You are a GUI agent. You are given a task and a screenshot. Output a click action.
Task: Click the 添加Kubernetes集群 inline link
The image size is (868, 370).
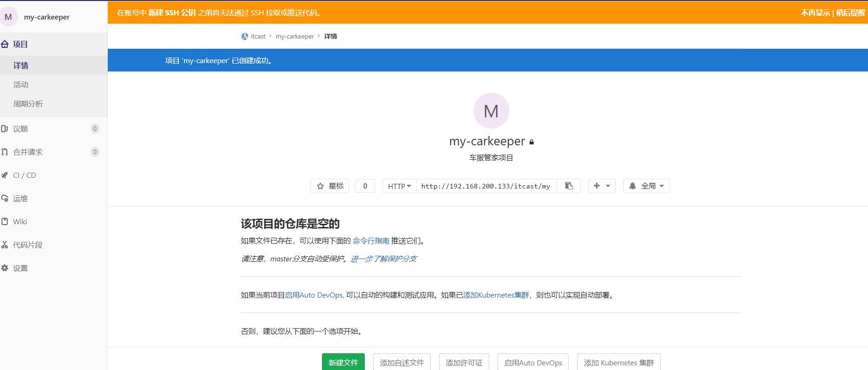coord(496,295)
